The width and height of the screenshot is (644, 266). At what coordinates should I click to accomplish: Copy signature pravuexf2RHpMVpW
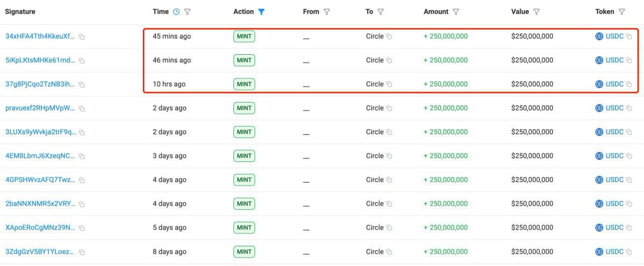(82, 108)
